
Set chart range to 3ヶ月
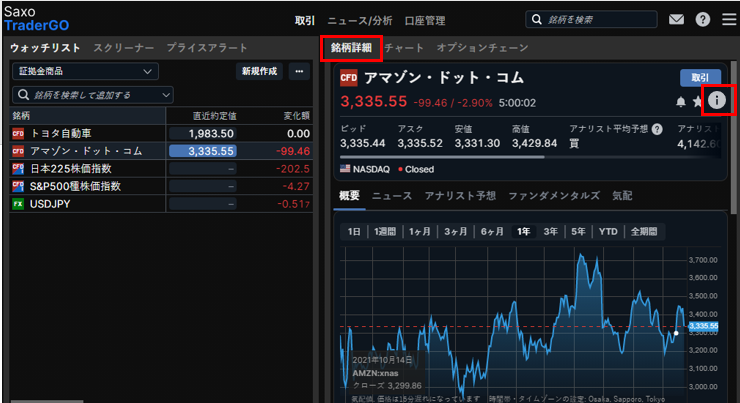[x=455, y=232]
